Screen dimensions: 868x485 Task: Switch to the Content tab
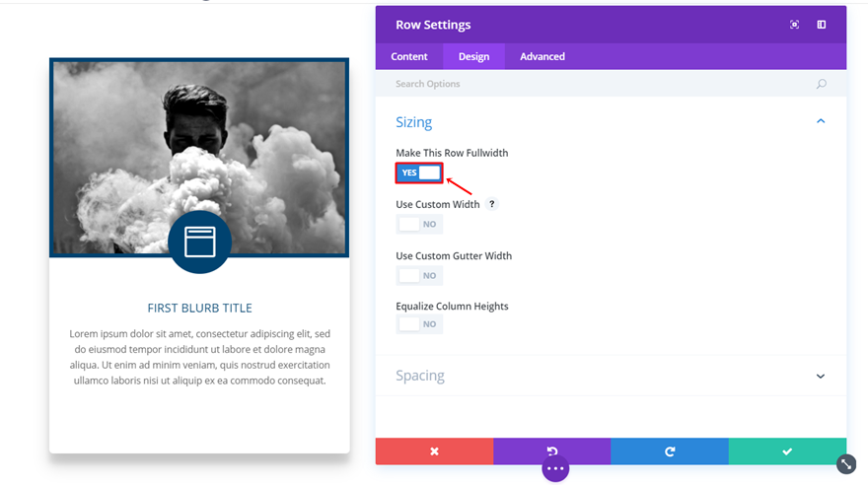409,56
